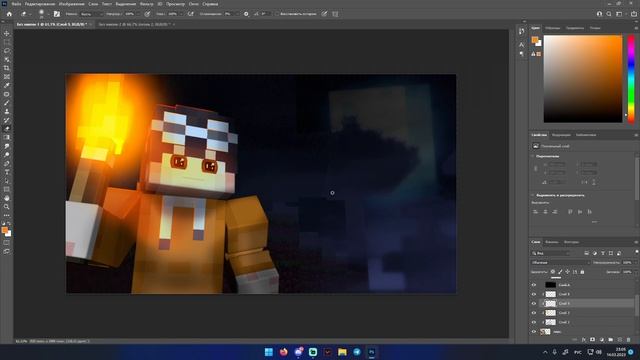Select the Crop tool
The width and height of the screenshot is (640, 360).
pyautogui.click(x=7, y=68)
